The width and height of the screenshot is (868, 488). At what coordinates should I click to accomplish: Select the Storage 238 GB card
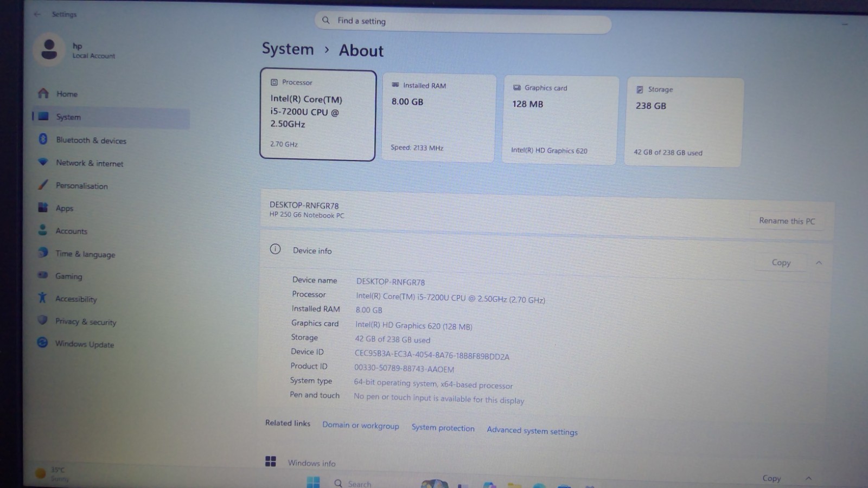[684, 123]
